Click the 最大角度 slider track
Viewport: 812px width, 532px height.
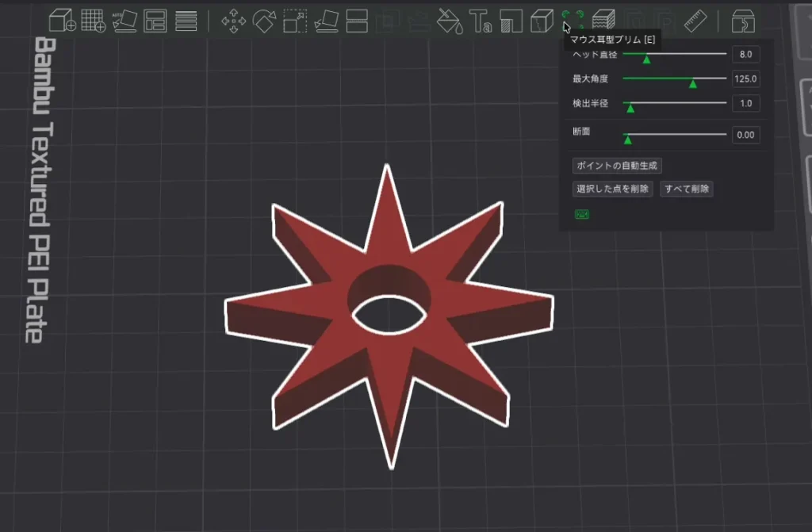pos(674,78)
